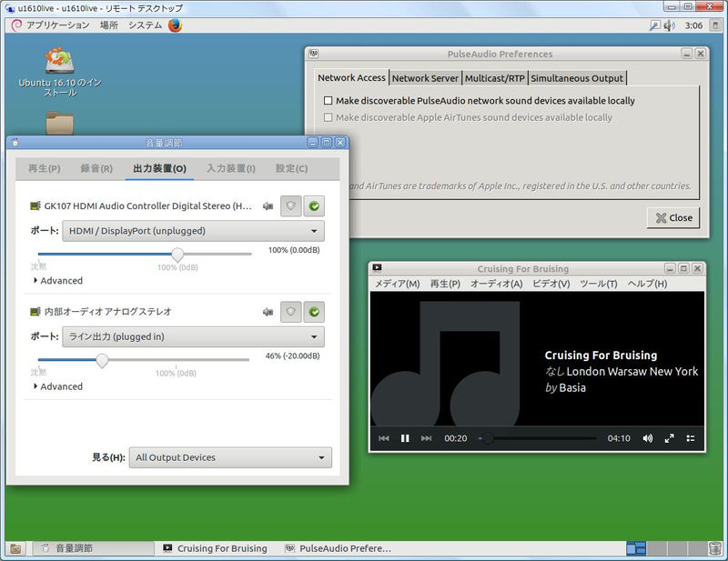Open the 音量調節 window menu icon in title bar

click(x=15, y=143)
